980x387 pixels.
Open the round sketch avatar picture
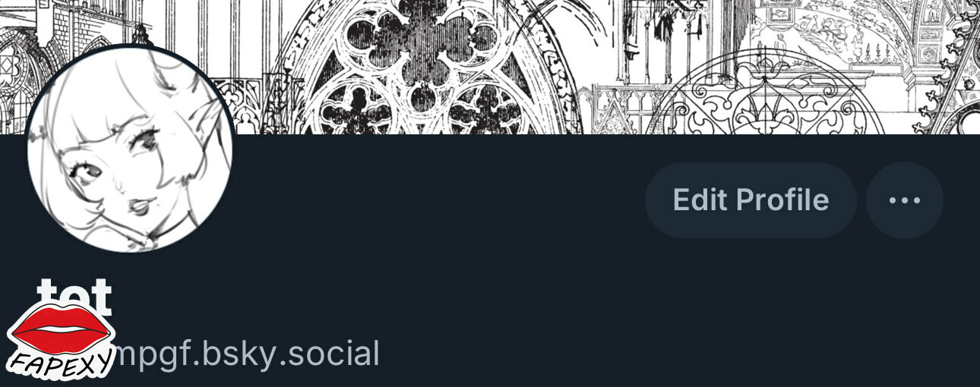pos(130,149)
